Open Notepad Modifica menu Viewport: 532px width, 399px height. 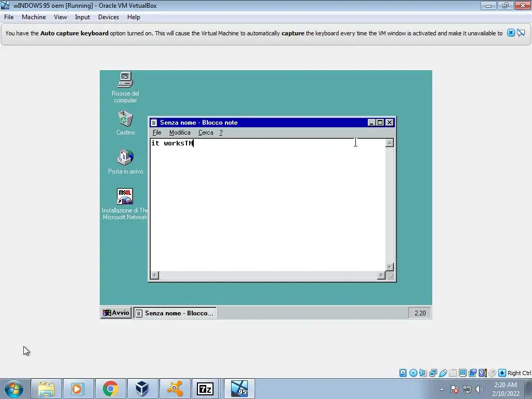(180, 132)
